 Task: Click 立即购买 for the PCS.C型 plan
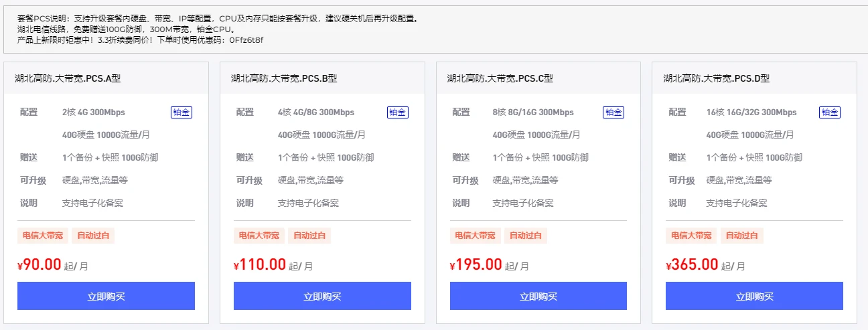coord(538,296)
